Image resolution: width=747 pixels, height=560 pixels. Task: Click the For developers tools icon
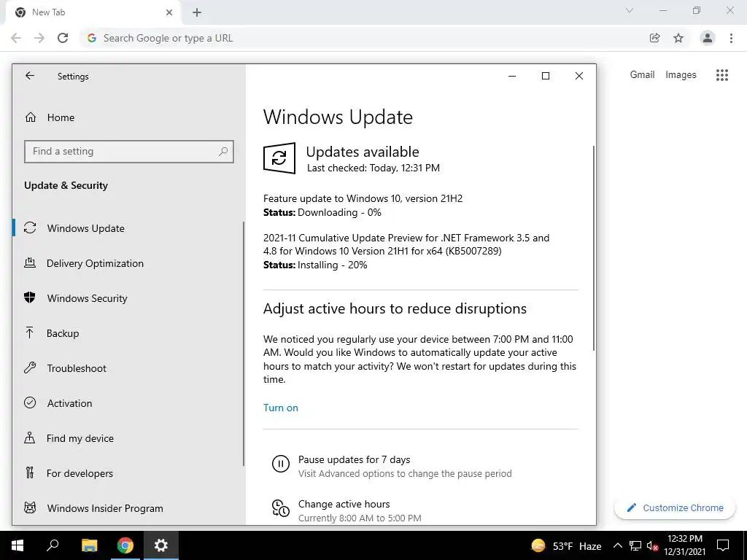click(x=30, y=472)
